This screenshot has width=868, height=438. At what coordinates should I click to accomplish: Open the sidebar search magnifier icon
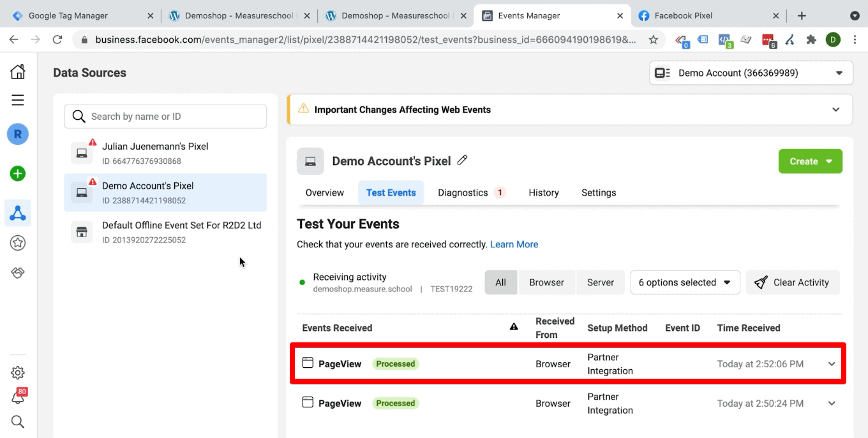[x=17, y=421]
